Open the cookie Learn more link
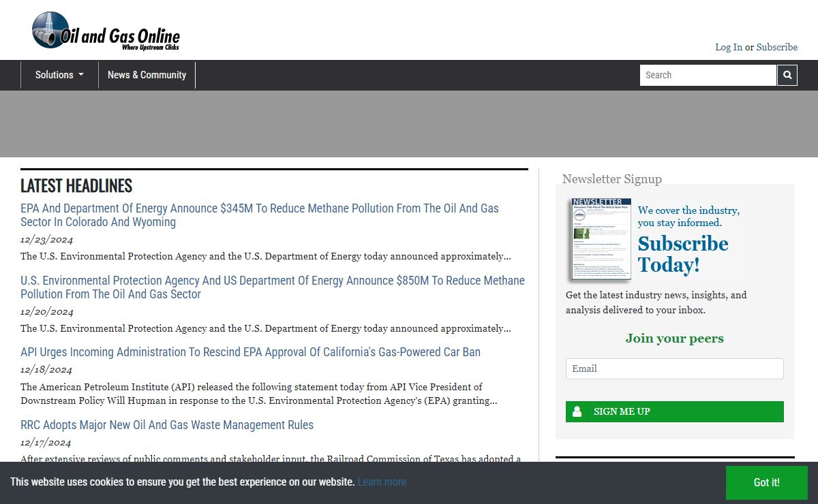818x504 pixels. 382,482
